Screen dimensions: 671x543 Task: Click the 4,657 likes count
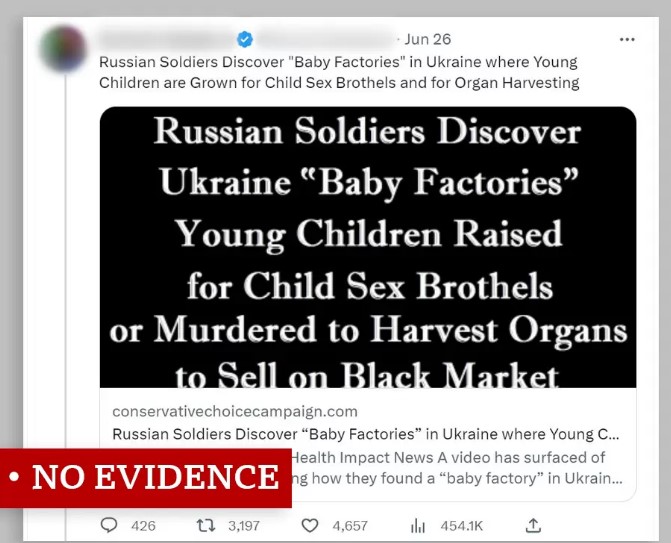[350, 525]
